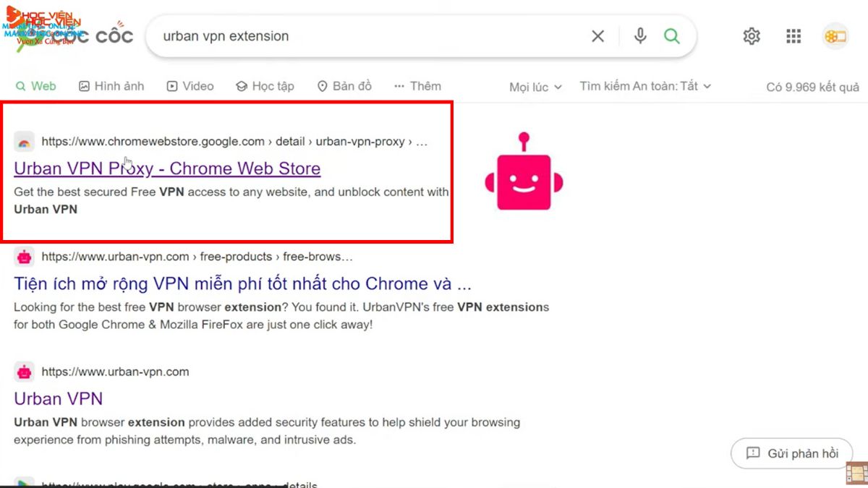Start voice search with the microphone icon
Image resolution: width=868 pixels, height=488 pixels.
[x=640, y=36]
